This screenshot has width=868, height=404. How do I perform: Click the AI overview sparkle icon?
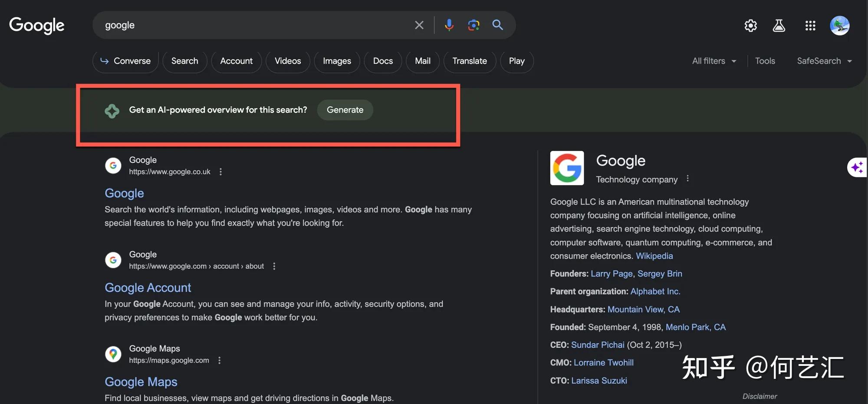112,111
